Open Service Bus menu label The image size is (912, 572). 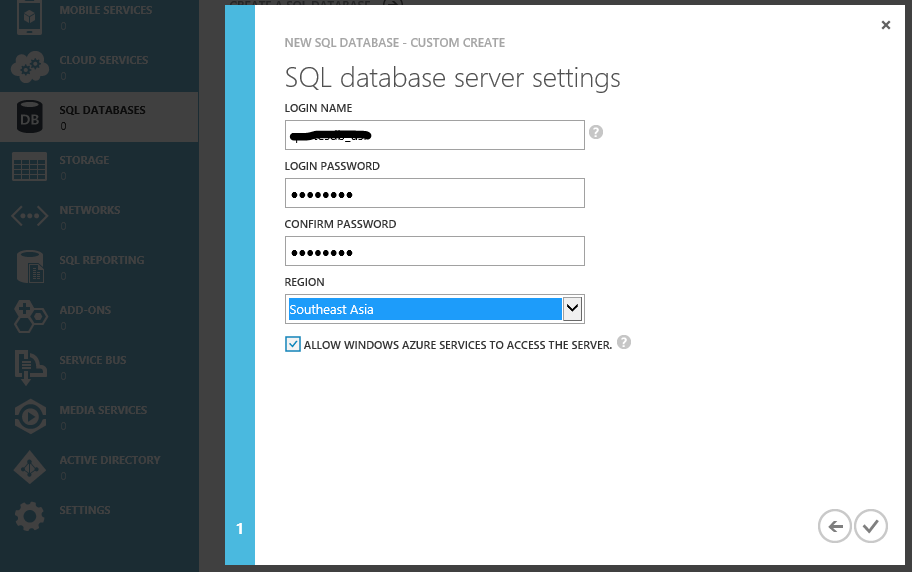tap(92, 360)
